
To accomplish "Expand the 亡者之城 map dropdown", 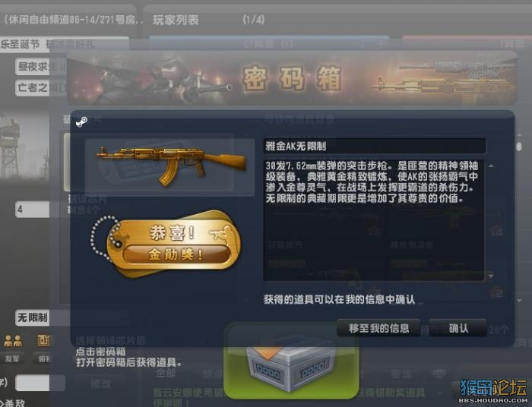I will tap(33, 87).
